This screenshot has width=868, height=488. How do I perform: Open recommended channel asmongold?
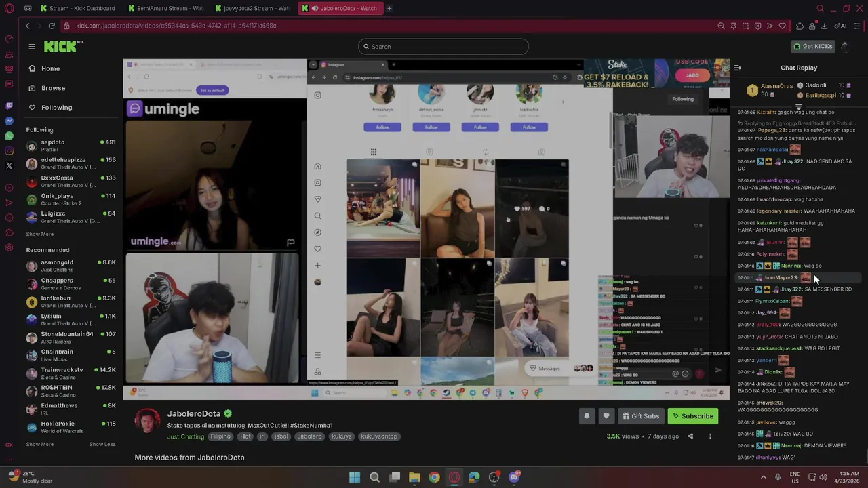click(x=71, y=266)
